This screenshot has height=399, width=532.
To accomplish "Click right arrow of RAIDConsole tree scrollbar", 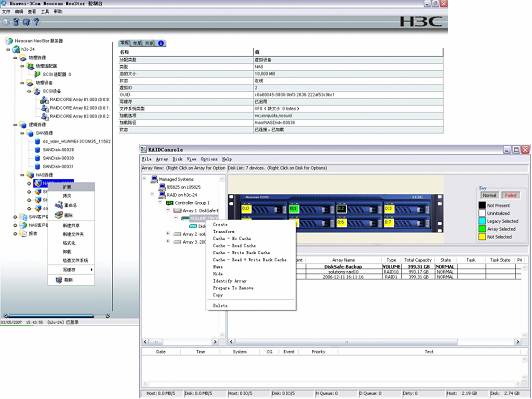I will click(x=215, y=342).
